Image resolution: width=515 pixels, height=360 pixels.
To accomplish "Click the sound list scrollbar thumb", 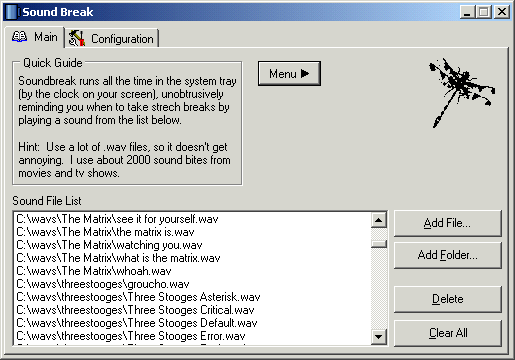I will coord(379,244).
